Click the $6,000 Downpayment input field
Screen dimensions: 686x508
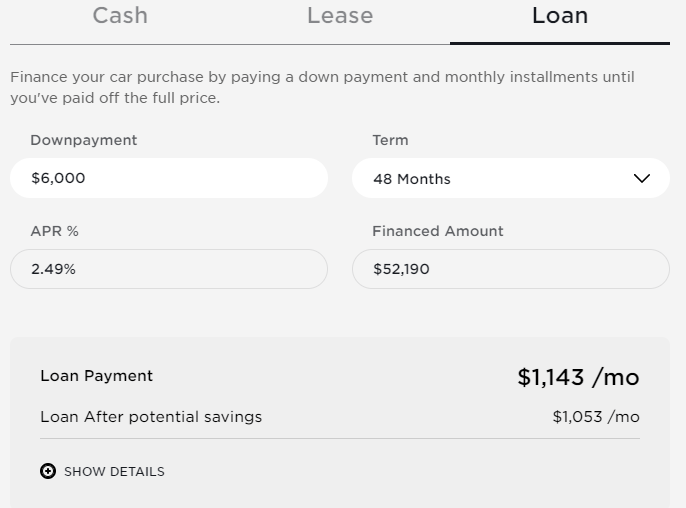[168, 178]
